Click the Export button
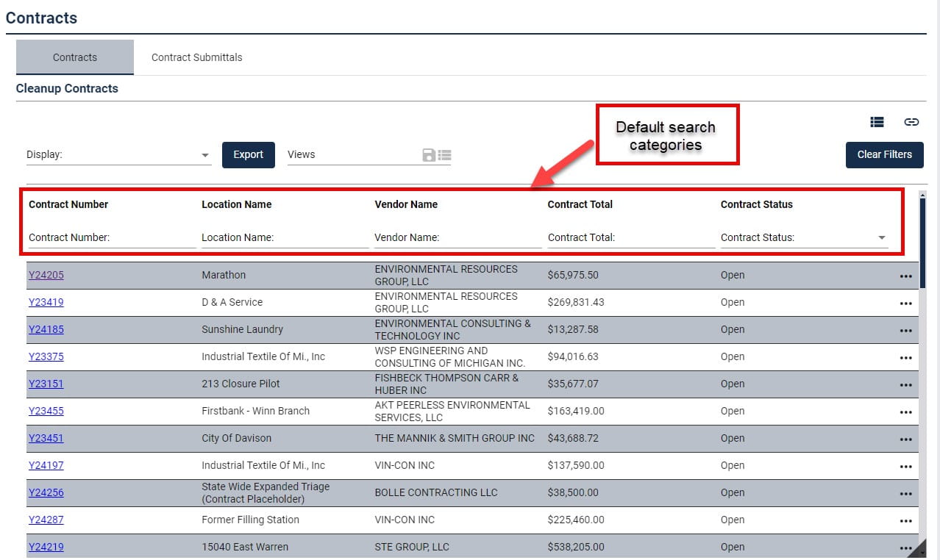The width and height of the screenshot is (940, 560). coord(249,154)
